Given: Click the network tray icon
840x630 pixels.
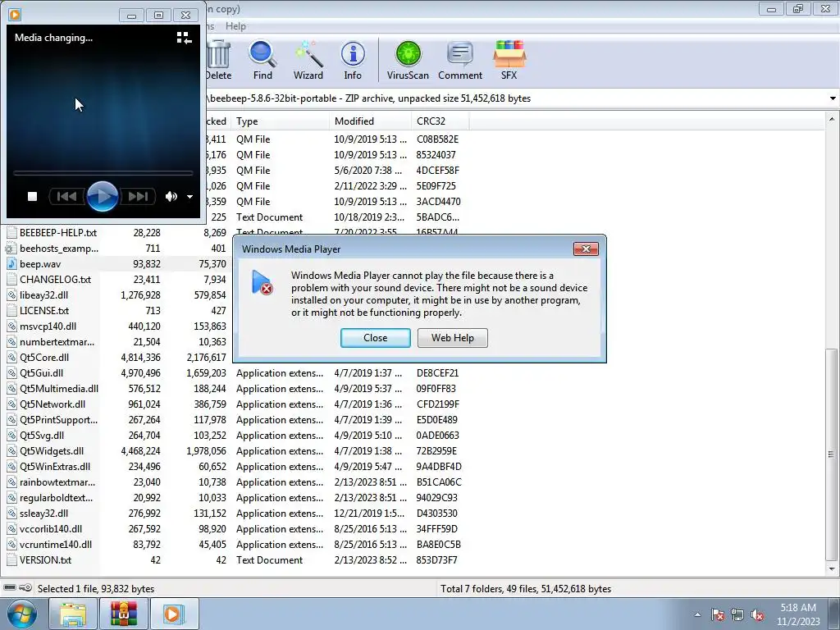Looking at the screenshot, I should tap(737, 614).
